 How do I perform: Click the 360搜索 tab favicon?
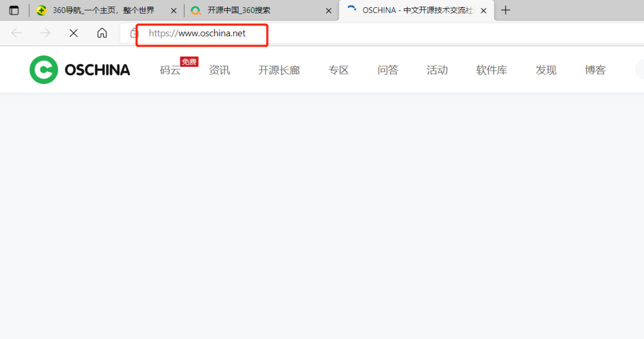(196, 11)
